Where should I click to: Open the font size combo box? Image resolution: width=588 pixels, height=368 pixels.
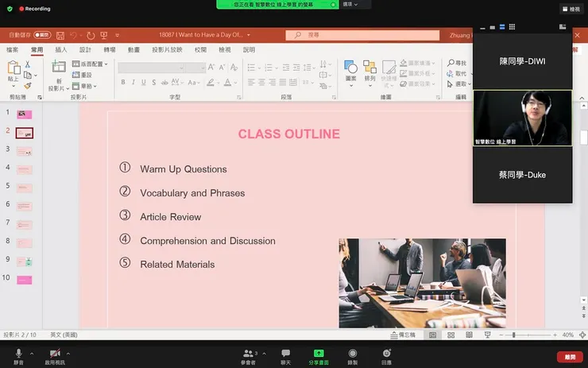click(195, 68)
